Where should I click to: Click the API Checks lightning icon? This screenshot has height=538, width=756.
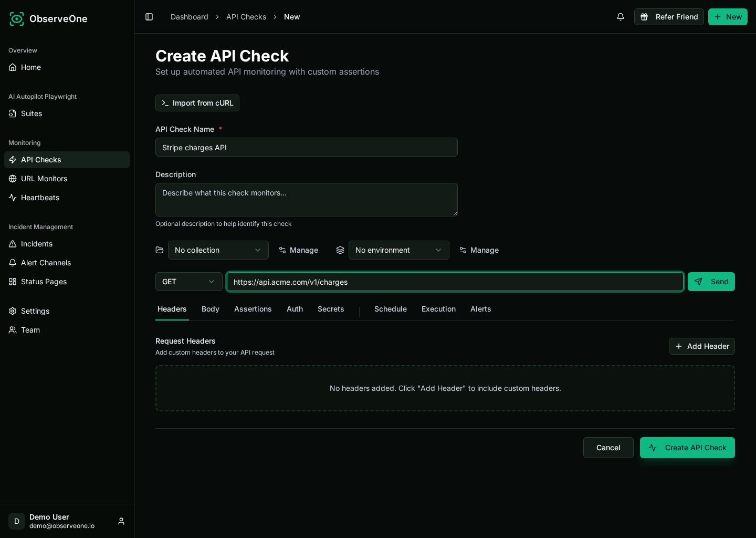13,160
